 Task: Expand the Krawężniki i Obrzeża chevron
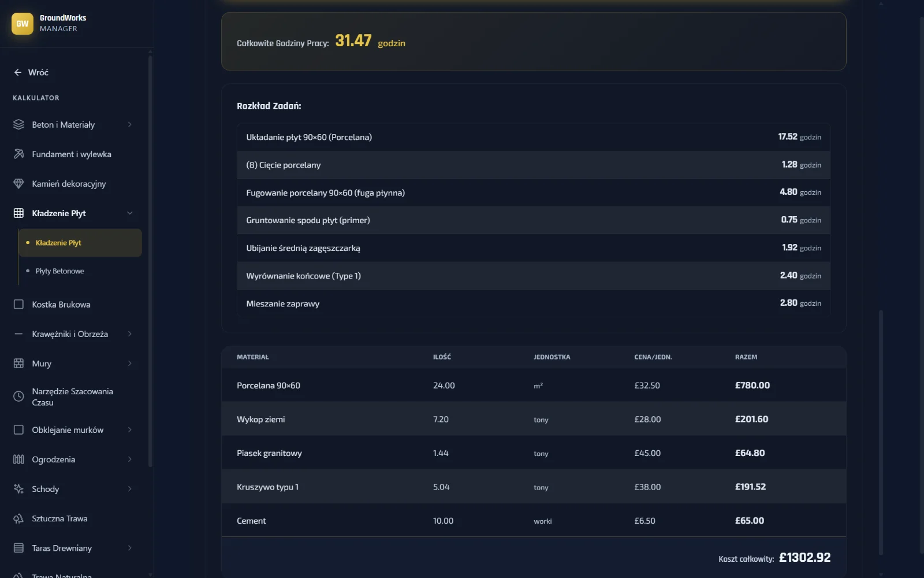129,334
